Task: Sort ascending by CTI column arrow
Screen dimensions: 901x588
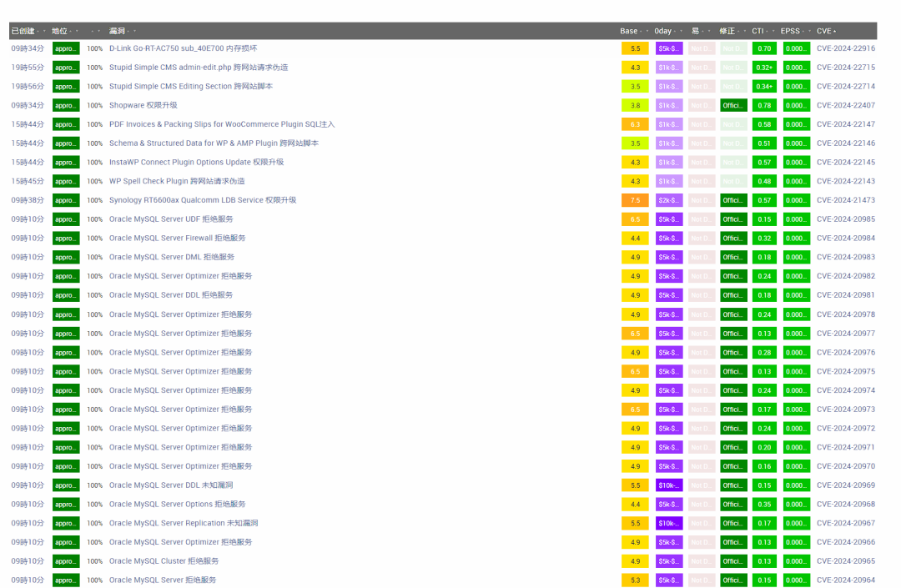Action: point(768,31)
